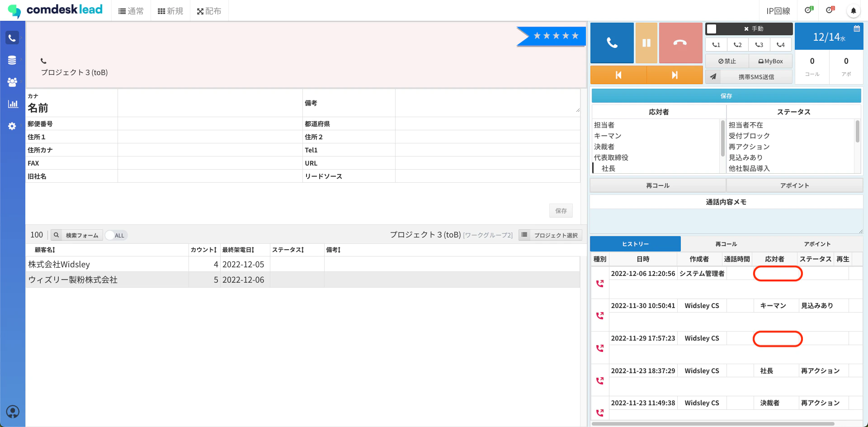Open the 配布 menu in the top bar

(x=209, y=11)
